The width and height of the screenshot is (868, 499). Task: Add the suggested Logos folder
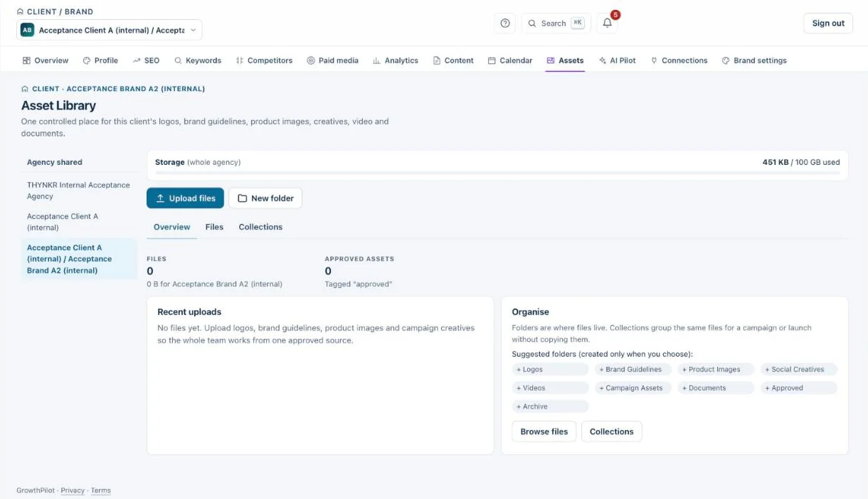550,370
